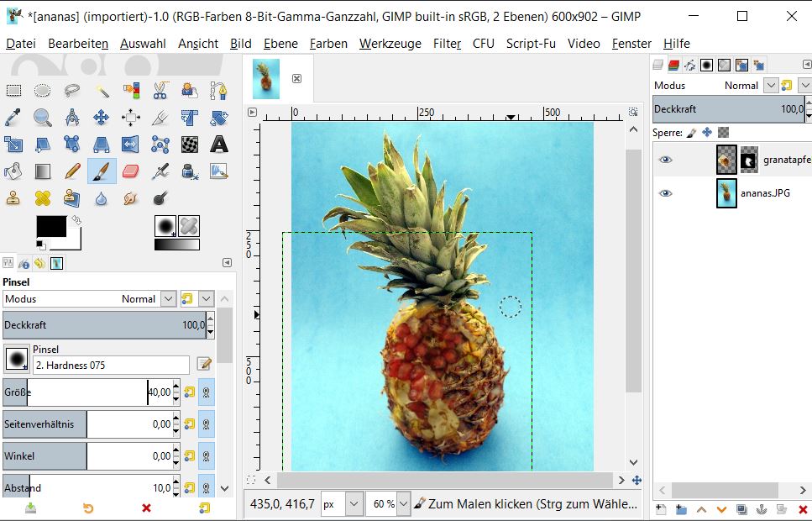Image resolution: width=812 pixels, height=521 pixels.
Task: Select the Zoom magnifier tool
Action: click(43, 118)
